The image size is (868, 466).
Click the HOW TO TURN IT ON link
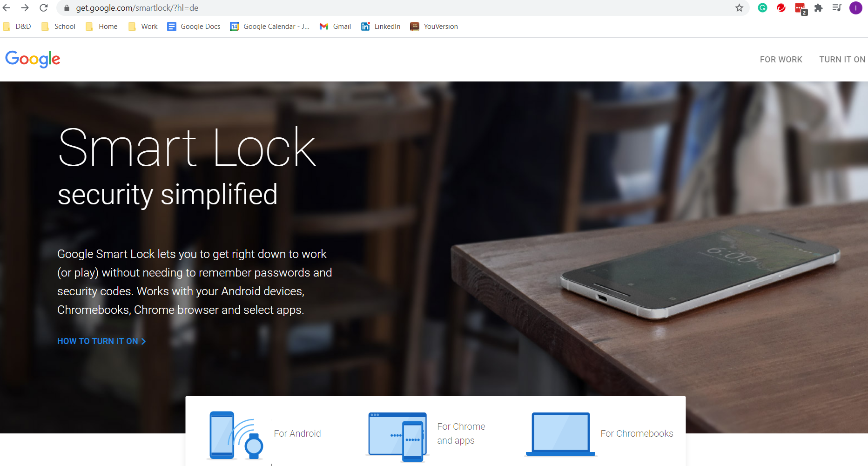[101, 341]
